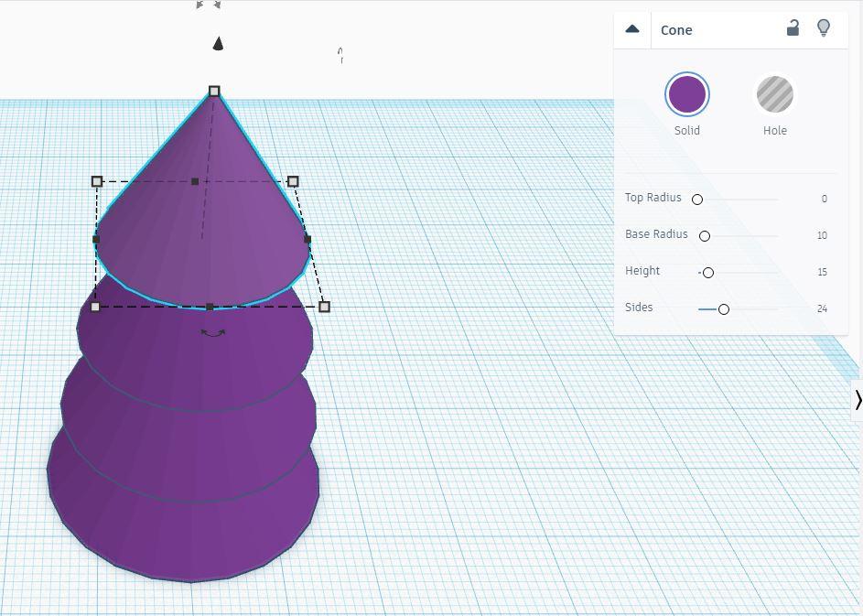The width and height of the screenshot is (863, 616).
Task: Click the Solid label
Action: [x=687, y=131]
